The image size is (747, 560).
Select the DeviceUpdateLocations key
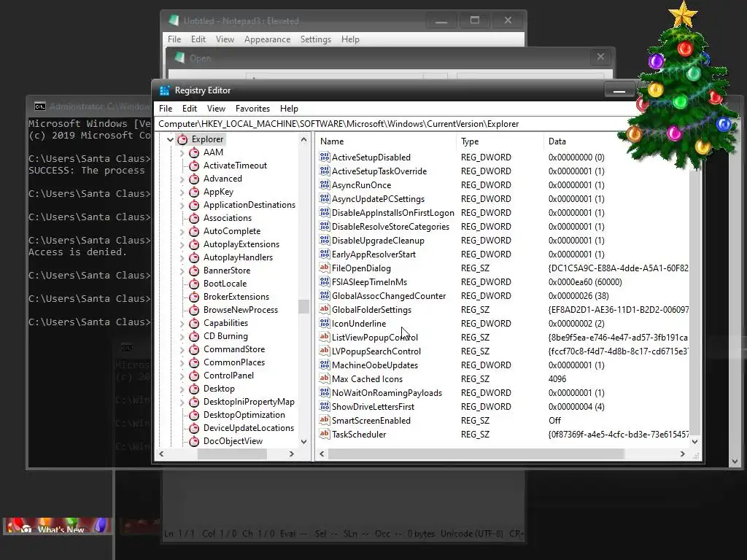249,428
